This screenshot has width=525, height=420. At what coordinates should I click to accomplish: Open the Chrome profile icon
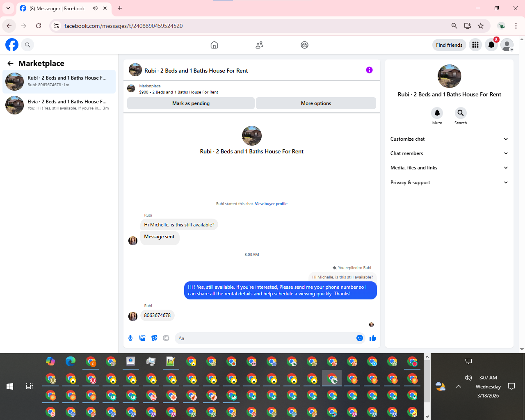click(x=501, y=26)
